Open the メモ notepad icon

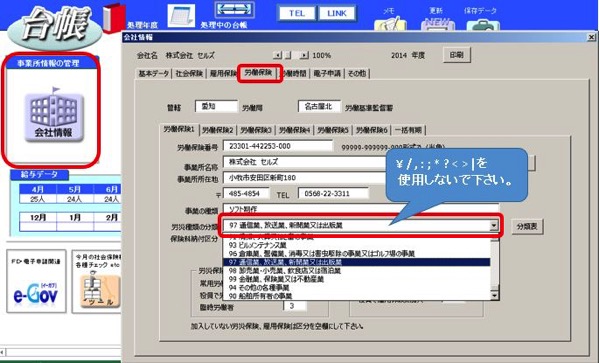[390, 23]
